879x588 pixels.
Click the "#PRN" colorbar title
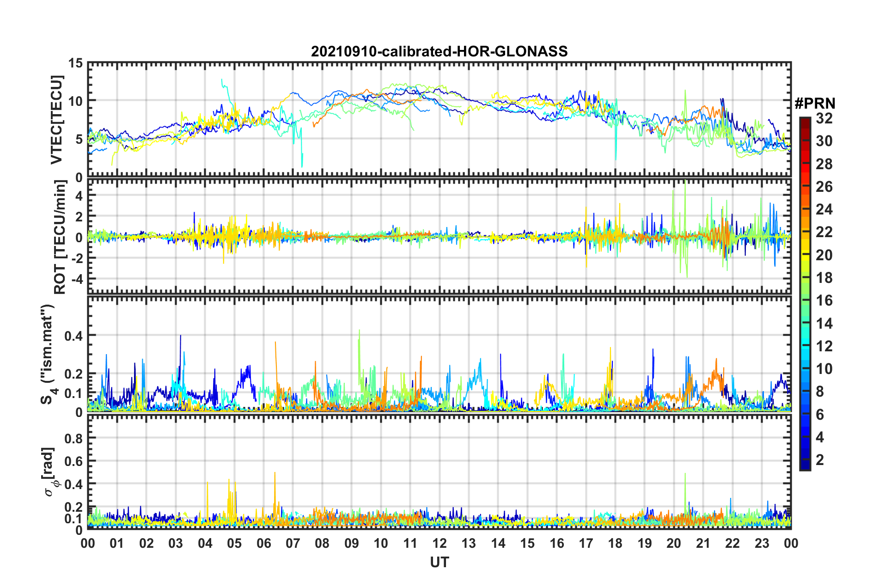[815, 104]
